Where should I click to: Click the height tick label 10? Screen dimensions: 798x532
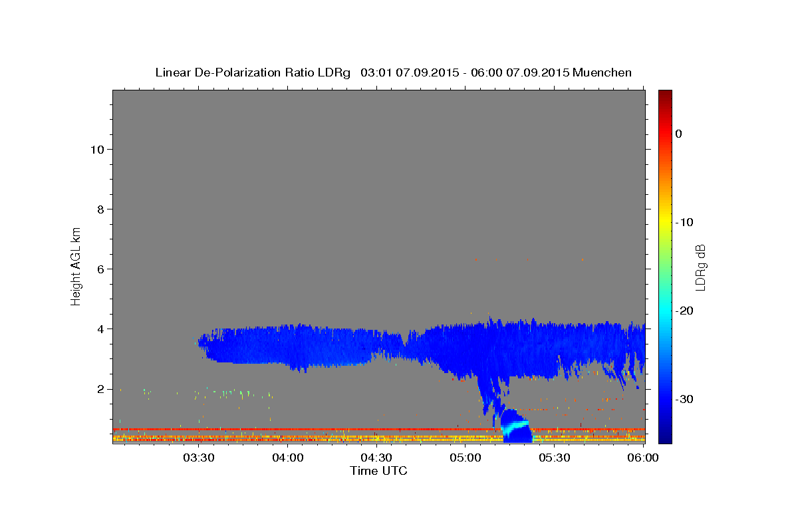coord(96,149)
